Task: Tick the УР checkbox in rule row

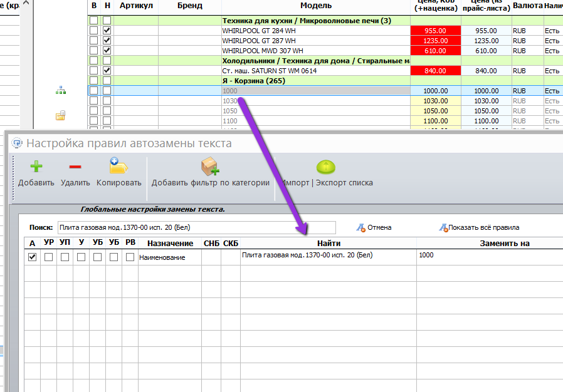Action: tap(48, 257)
